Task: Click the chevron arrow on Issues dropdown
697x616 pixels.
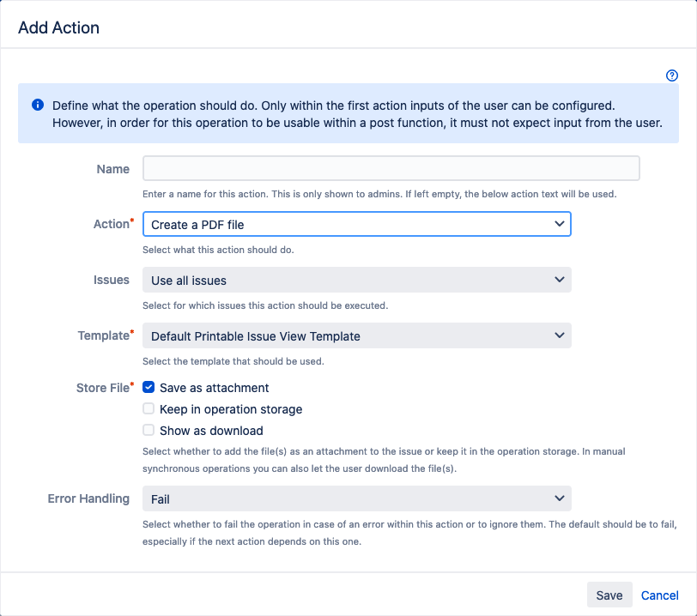Action: (559, 280)
